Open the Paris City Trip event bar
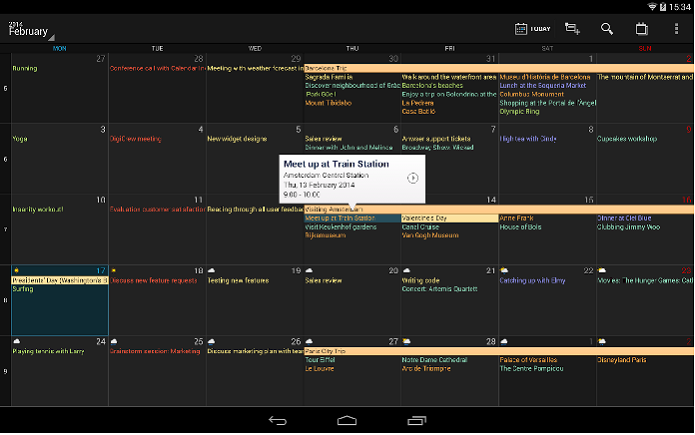Image resolution: width=695 pixels, height=435 pixels. pyautogui.click(x=499, y=351)
